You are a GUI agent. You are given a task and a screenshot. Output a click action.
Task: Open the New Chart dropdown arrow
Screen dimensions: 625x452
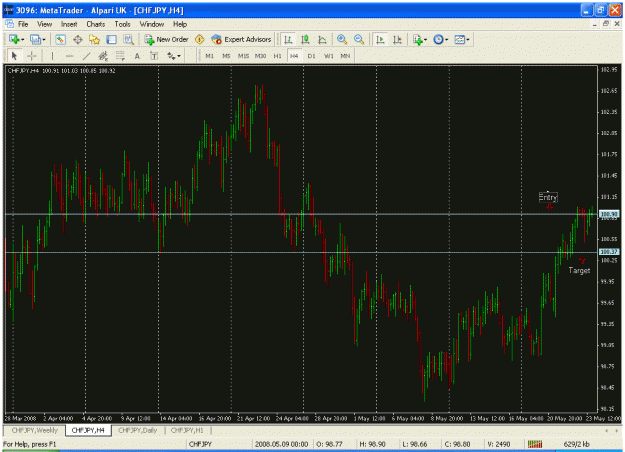(x=22, y=39)
